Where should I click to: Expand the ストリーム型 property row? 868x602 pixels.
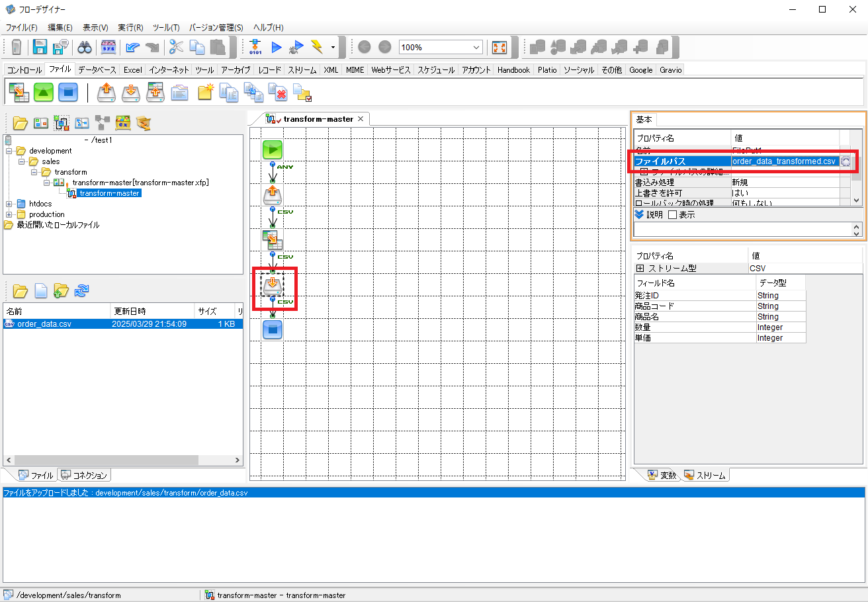[x=640, y=269]
